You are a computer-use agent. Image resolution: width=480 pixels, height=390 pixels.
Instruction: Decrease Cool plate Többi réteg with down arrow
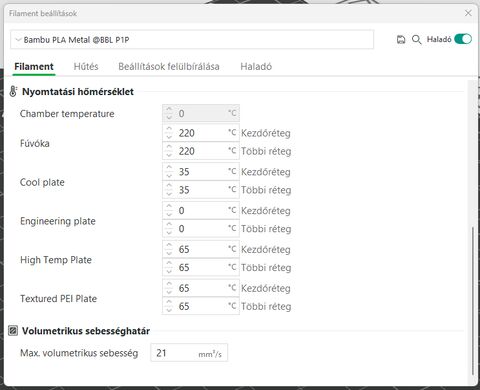coord(169,194)
